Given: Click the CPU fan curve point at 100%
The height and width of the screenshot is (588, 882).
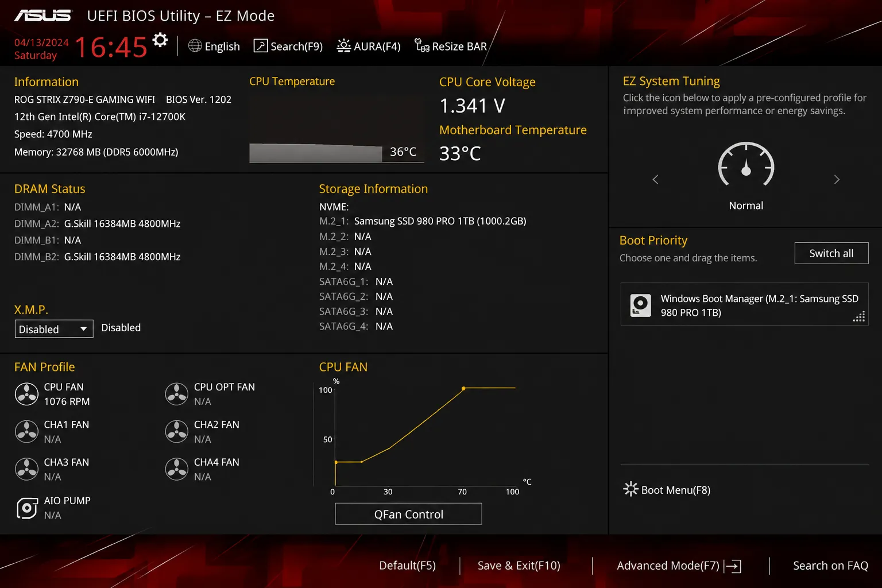Looking at the screenshot, I should 463,389.
